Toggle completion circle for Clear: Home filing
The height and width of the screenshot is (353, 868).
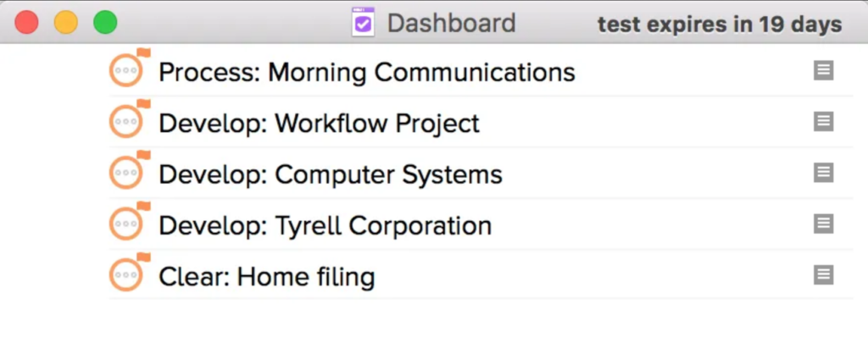point(126,276)
